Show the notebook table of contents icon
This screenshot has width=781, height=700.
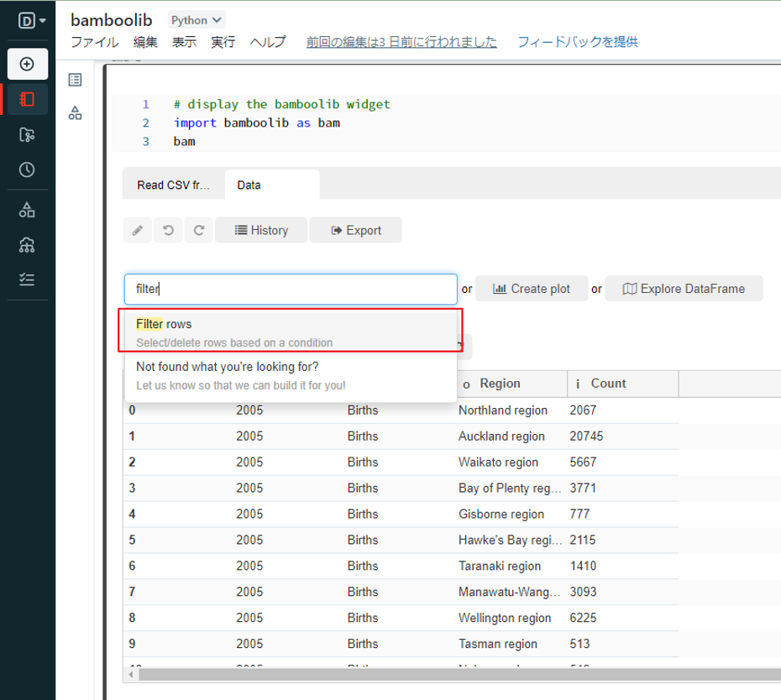point(75,80)
